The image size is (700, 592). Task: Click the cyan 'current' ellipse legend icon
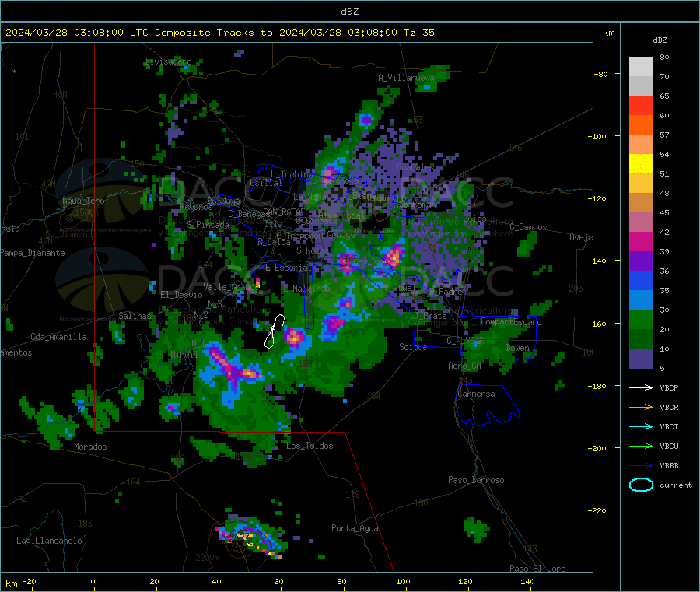(641, 485)
